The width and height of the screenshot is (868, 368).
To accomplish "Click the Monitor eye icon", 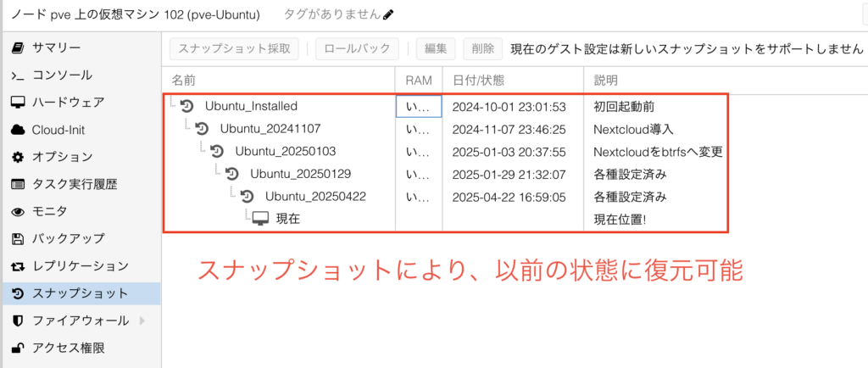I will point(17,211).
